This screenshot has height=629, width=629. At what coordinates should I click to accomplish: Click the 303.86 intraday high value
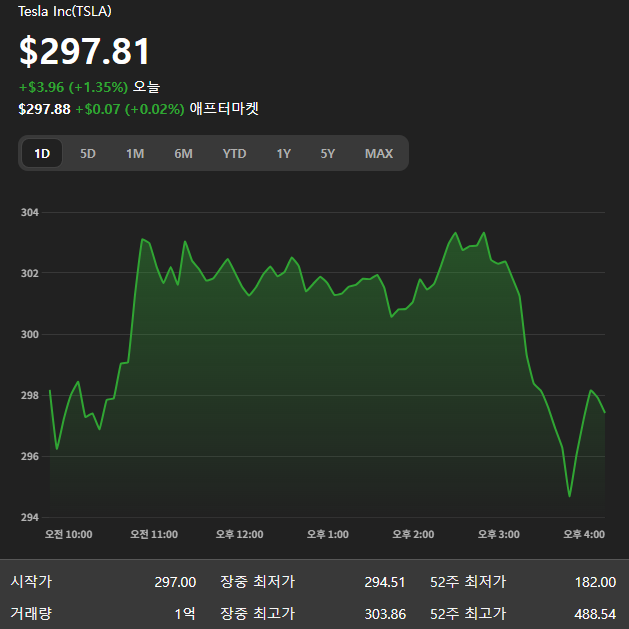click(x=385, y=614)
